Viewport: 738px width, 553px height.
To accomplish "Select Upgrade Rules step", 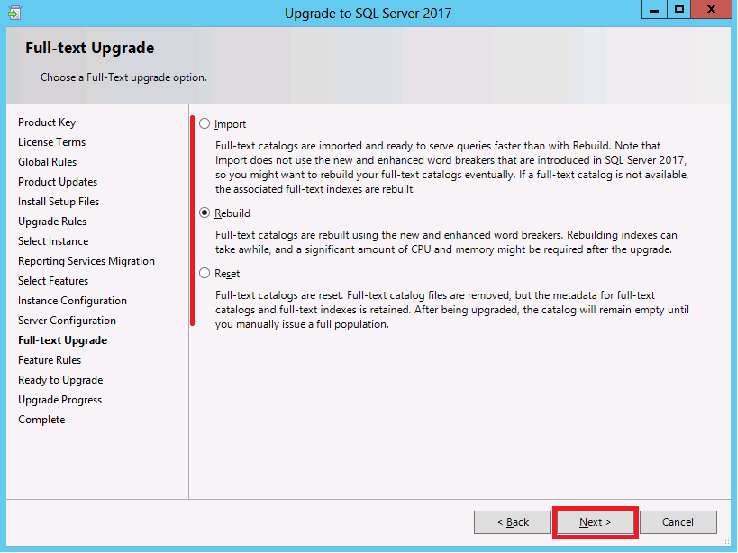I will pos(52,221).
